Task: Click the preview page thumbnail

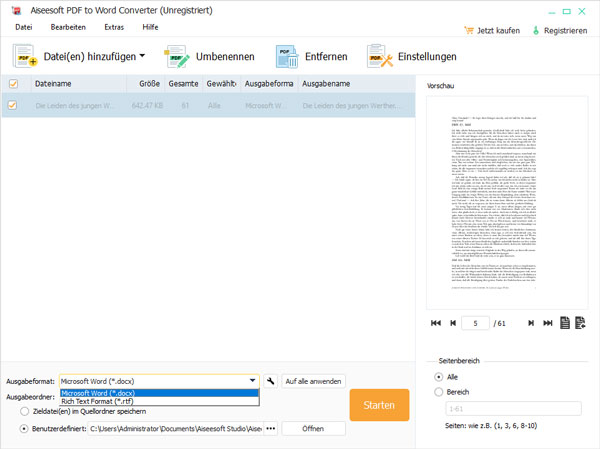Action: click(507, 202)
